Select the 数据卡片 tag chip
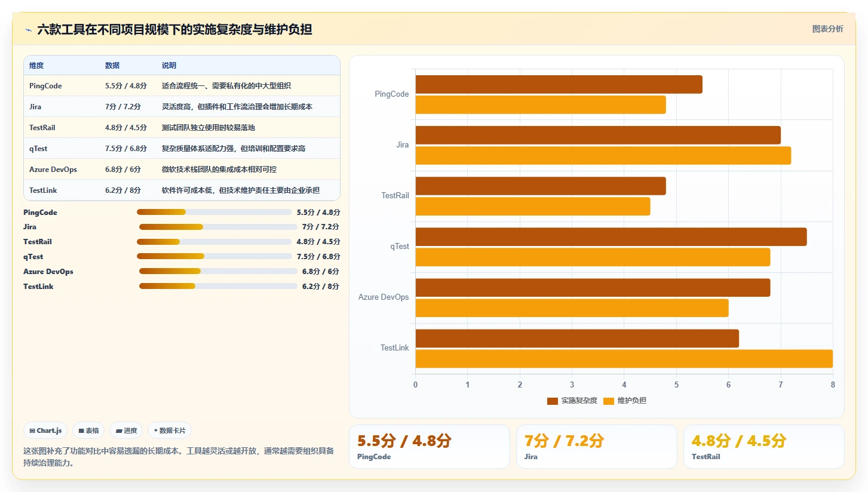This screenshot has height=492, width=868. click(170, 430)
